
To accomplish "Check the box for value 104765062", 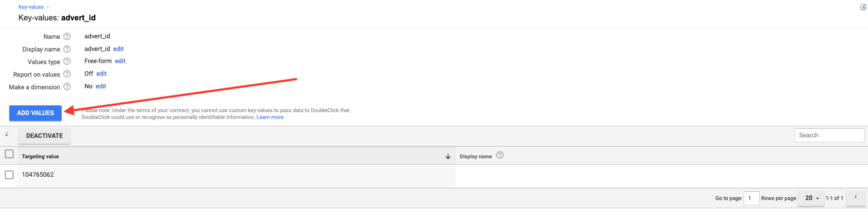I will (x=9, y=174).
